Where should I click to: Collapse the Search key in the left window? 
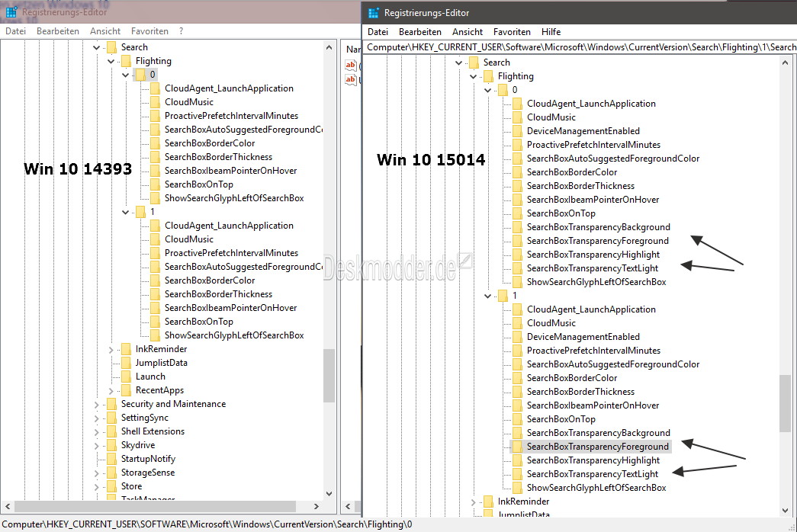point(97,47)
